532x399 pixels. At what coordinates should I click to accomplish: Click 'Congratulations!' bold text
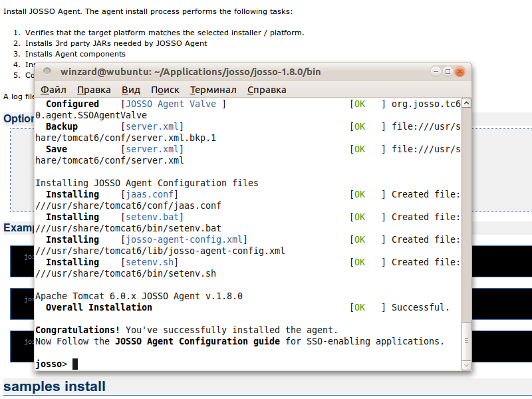(x=78, y=330)
